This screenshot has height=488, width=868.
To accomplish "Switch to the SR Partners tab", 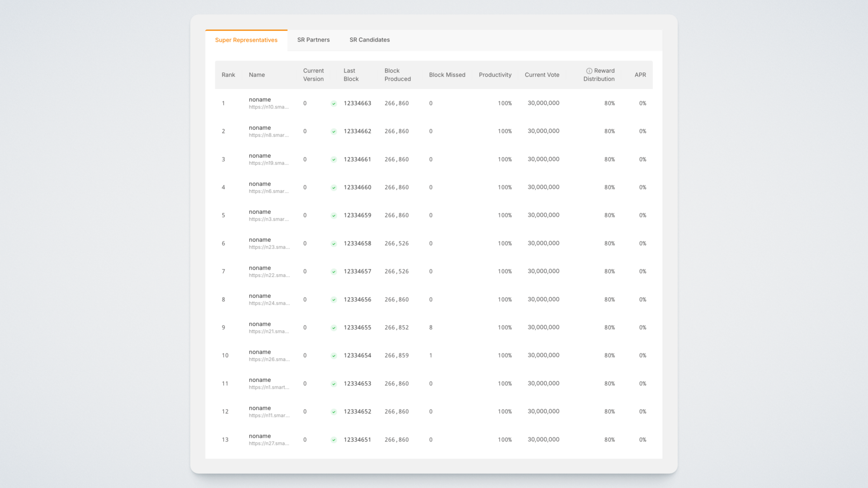I will pyautogui.click(x=313, y=40).
